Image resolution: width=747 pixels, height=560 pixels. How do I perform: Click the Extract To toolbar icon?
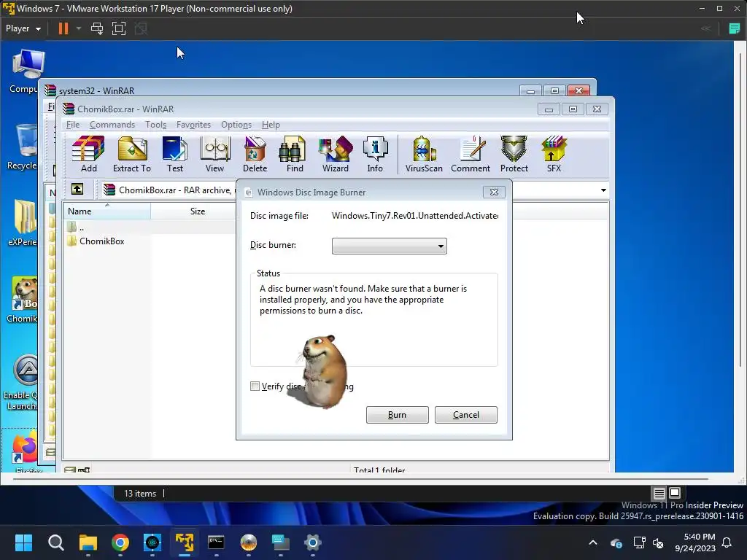[132, 154]
